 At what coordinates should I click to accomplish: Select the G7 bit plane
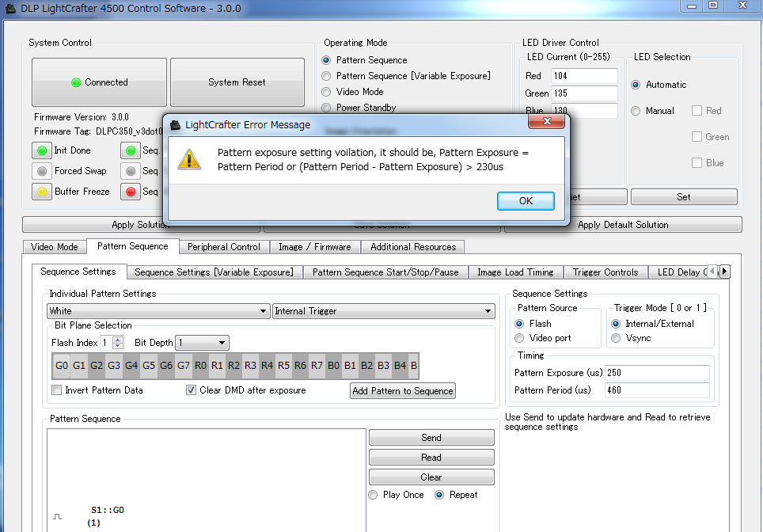point(184,366)
